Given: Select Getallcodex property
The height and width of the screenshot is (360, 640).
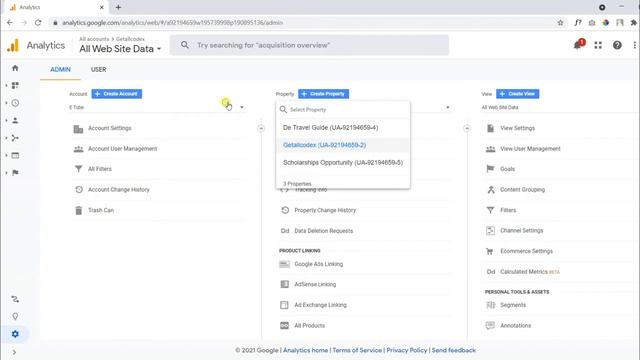Looking at the screenshot, I should click(x=343, y=145).
